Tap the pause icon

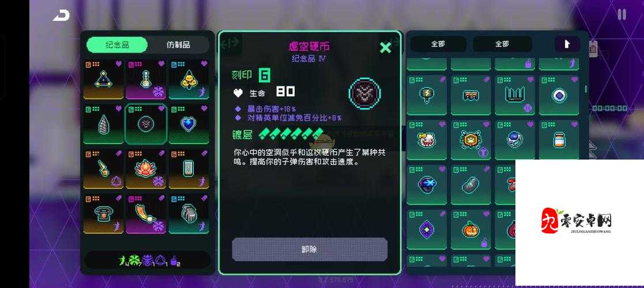coord(622,15)
